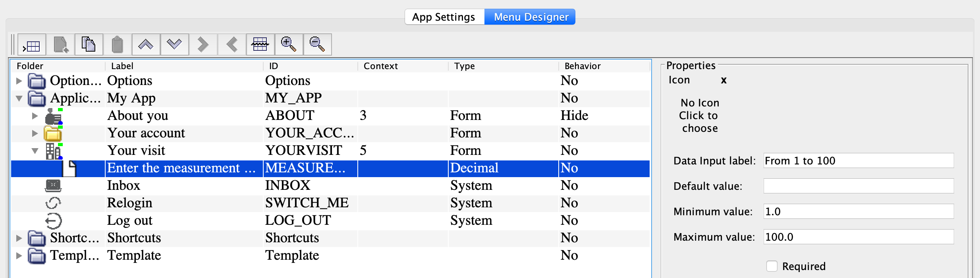Collapse the Your visit row
Image resolution: width=980 pixels, height=278 pixels.
pyautogui.click(x=35, y=151)
